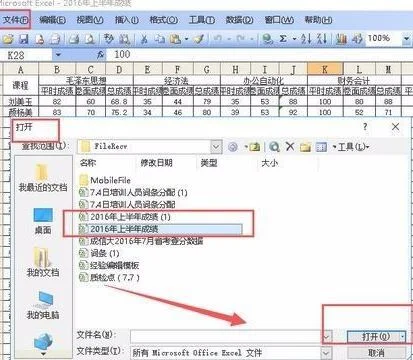Select file 2016年上半年成绩 (1)

pos(125,217)
